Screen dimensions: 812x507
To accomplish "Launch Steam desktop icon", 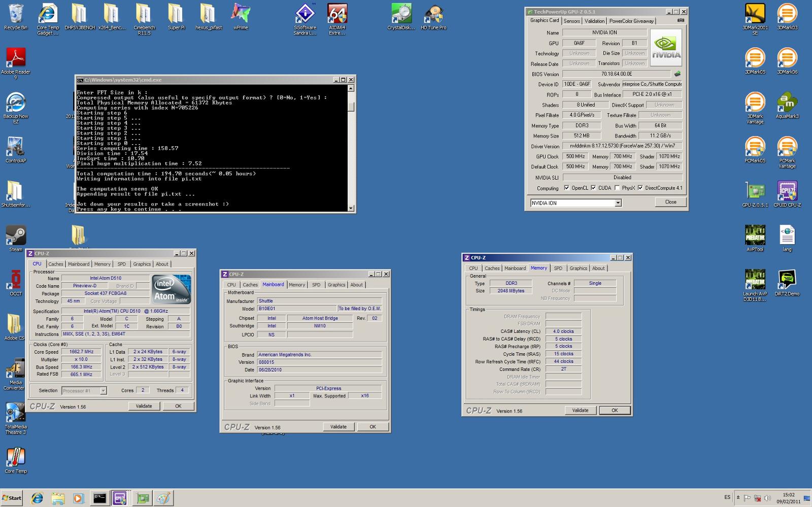I will pos(16,239).
